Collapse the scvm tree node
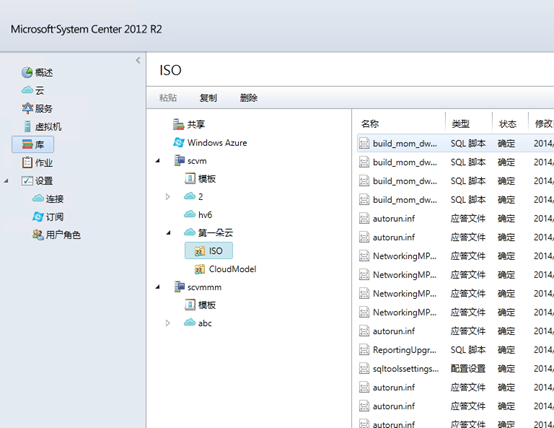This screenshot has width=554, height=428. 158,161
